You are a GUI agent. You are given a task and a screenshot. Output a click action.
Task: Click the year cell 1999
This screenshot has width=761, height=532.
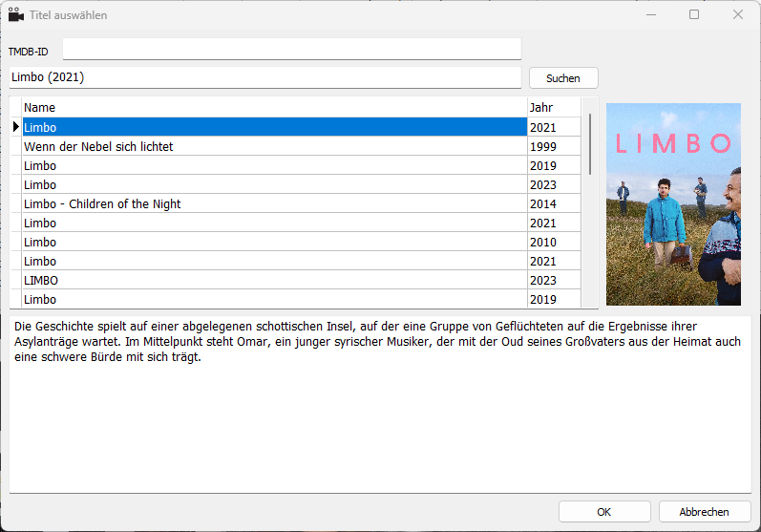click(554, 146)
